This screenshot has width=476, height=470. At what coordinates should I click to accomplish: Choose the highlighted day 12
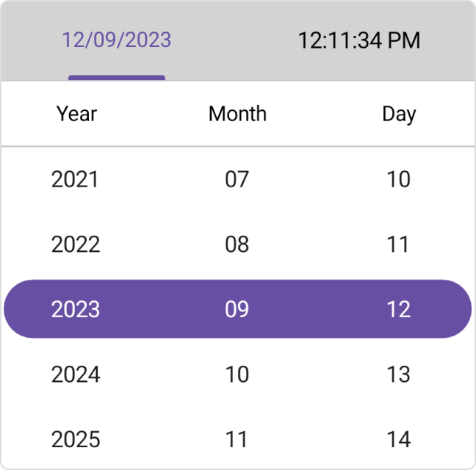[399, 309]
